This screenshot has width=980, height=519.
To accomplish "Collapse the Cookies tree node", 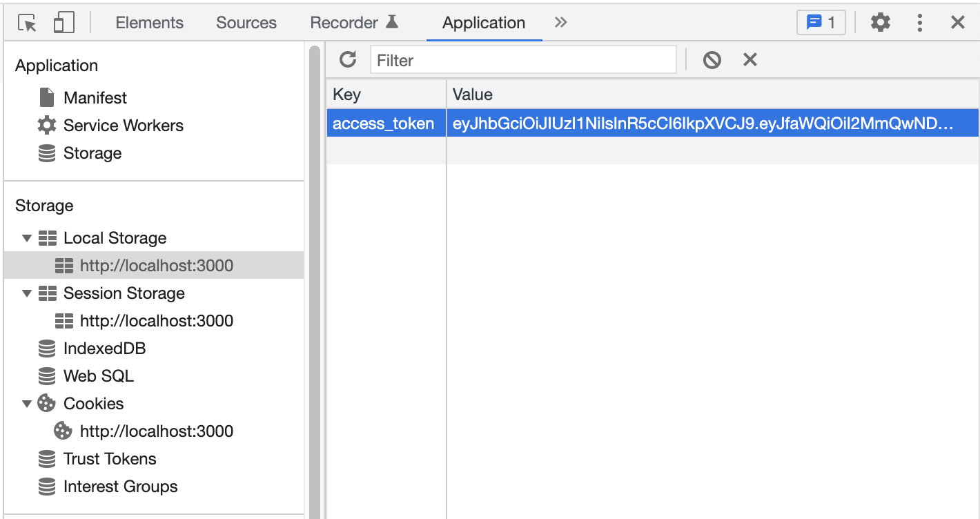I will (x=27, y=404).
